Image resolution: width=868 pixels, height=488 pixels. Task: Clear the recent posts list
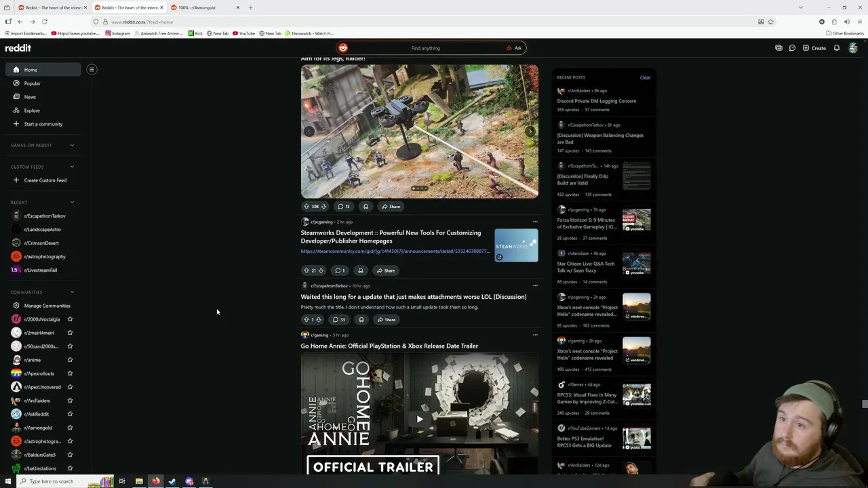pos(645,77)
